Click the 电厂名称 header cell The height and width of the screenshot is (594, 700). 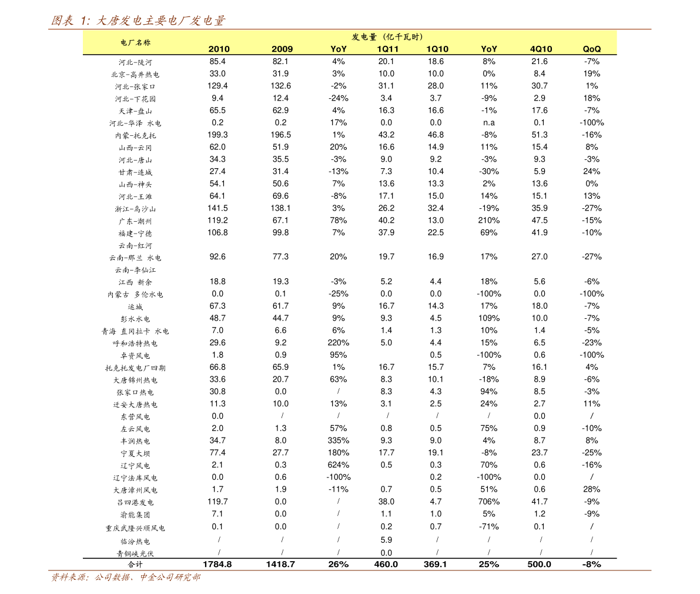tap(135, 42)
